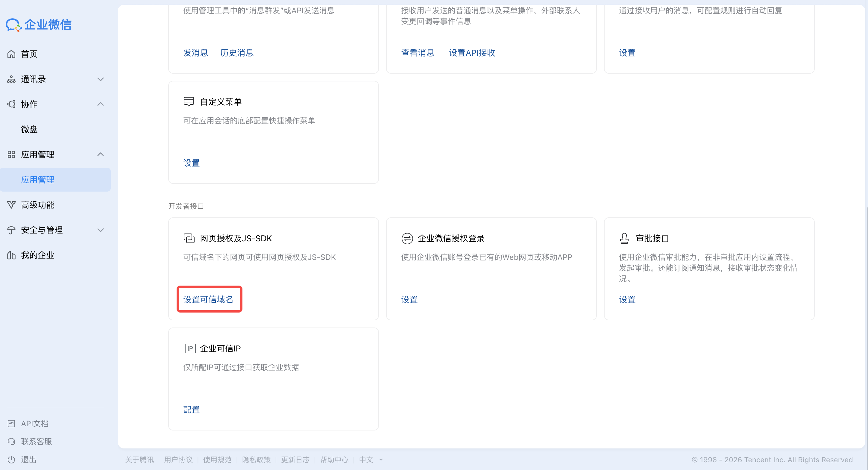This screenshot has height=470, width=868.
Task: Expand the 通讯录 sidebar section
Action: [x=100, y=79]
